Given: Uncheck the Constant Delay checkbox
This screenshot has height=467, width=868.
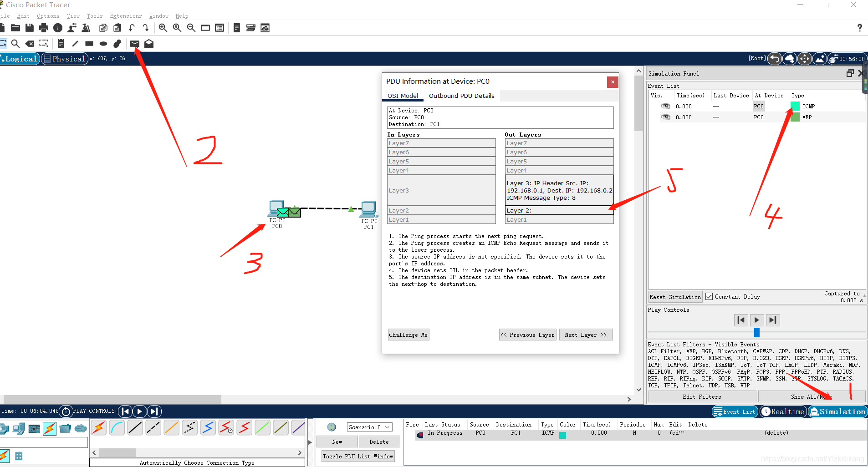Looking at the screenshot, I should 709,296.
